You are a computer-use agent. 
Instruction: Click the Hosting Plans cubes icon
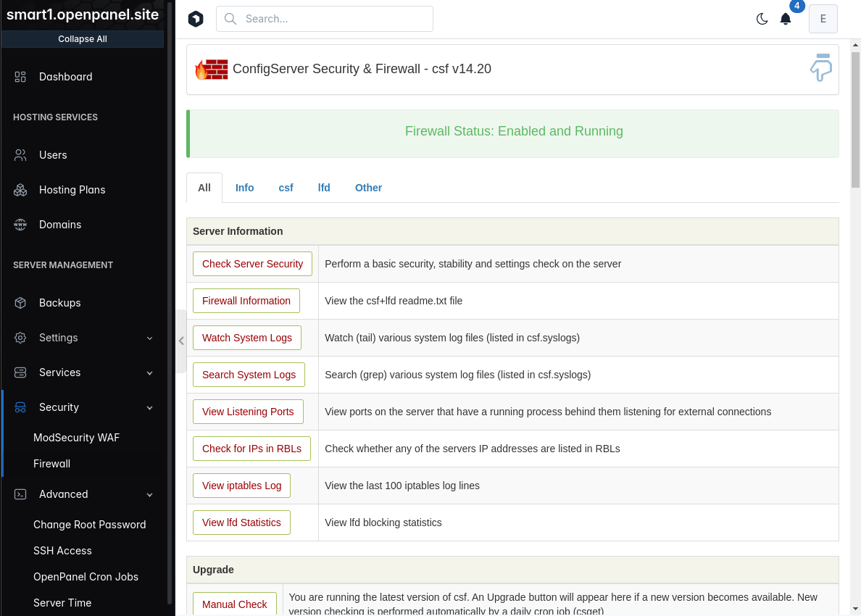pyautogui.click(x=20, y=190)
